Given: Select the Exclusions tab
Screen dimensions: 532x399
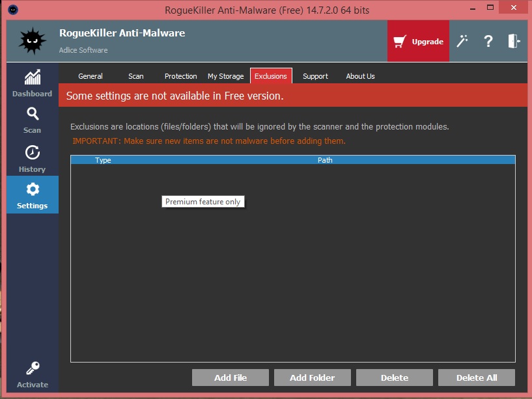Looking at the screenshot, I should 271,76.
